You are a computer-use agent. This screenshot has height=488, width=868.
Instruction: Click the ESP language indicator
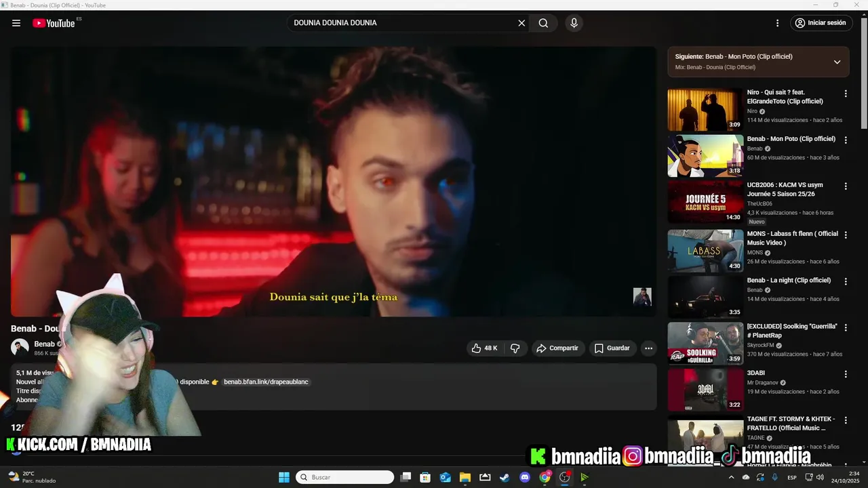pos(792,477)
